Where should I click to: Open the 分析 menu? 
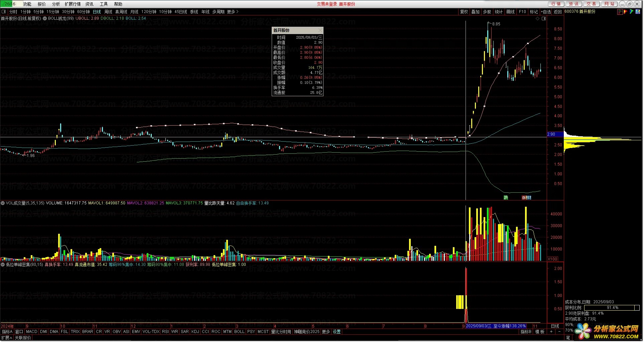[x=56, y=4]
